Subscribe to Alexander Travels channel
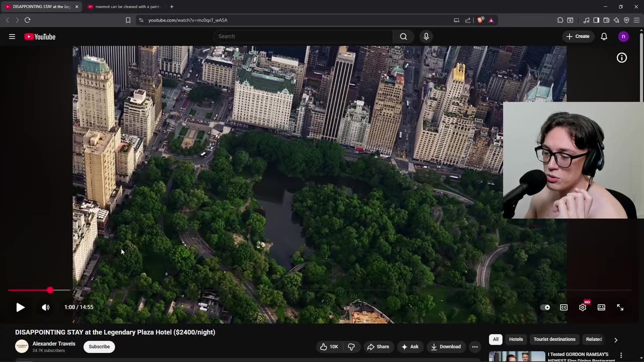This screenshot has width=644, height=362. coord(99,346)
